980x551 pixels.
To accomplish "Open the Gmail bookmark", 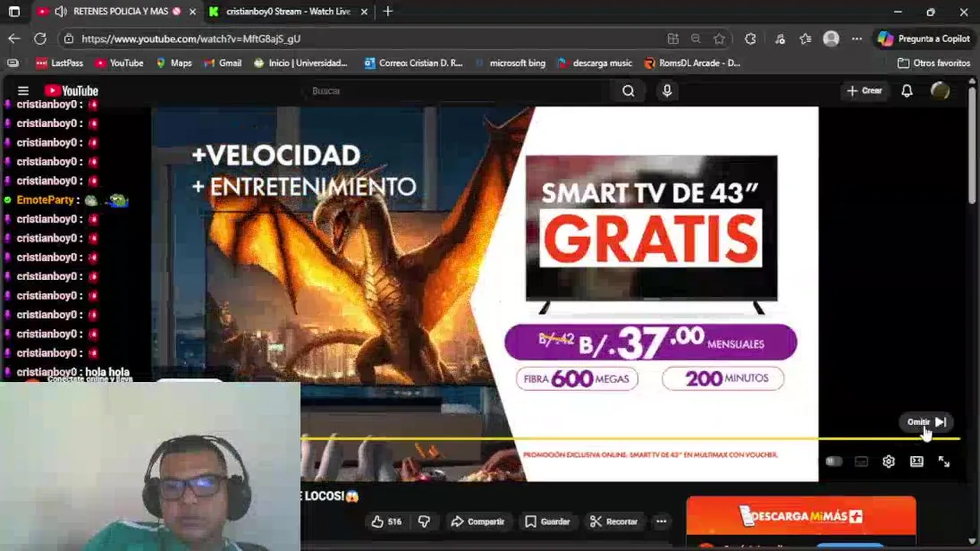I will click(x=223, y=63).
